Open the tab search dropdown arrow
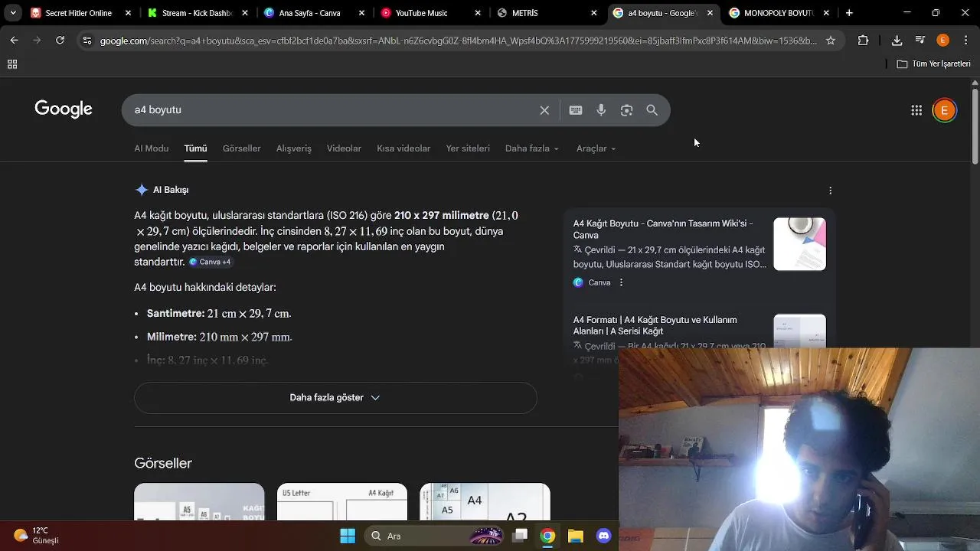 point(13,13)
